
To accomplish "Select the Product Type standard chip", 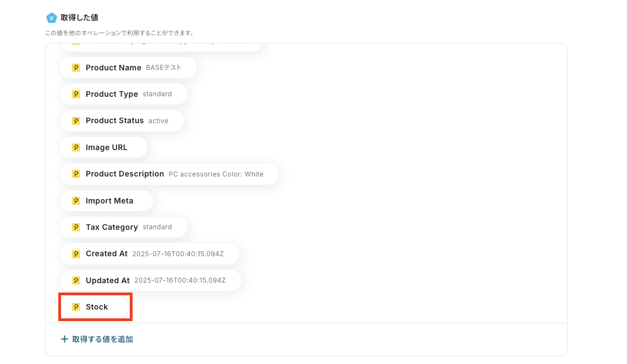I will point(124,94).
